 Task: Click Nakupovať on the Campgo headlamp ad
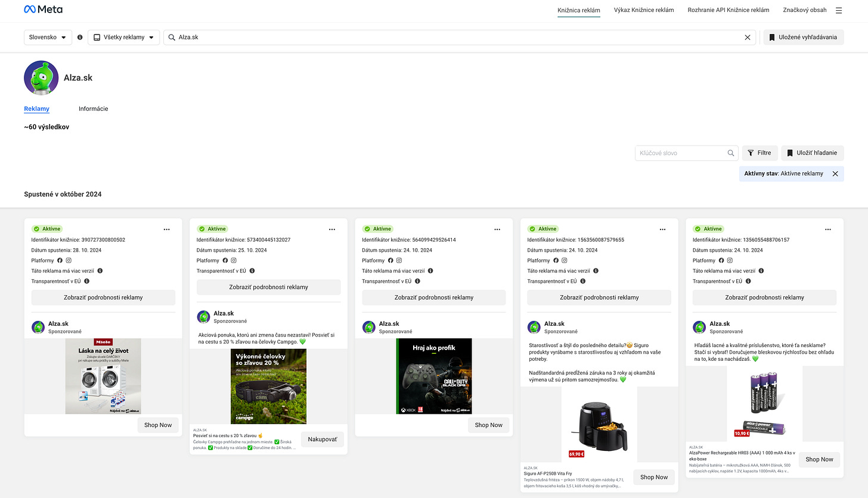pyautogui.click(x=323, y=440)
